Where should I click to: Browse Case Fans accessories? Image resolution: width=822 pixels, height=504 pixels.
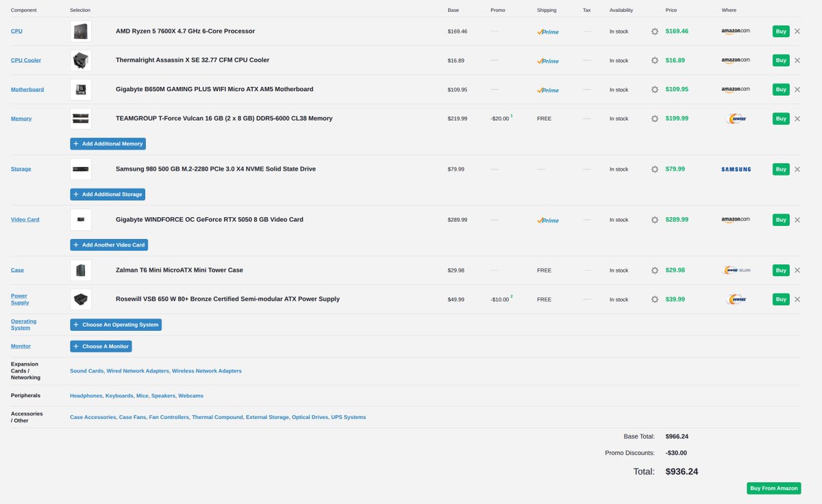pyautogui.click(x=132, y=417)
